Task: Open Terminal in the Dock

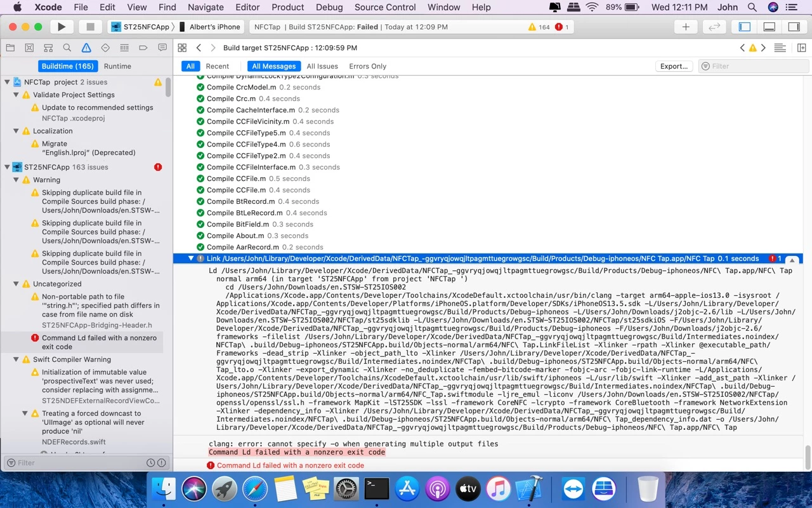Action: (376, 489)
